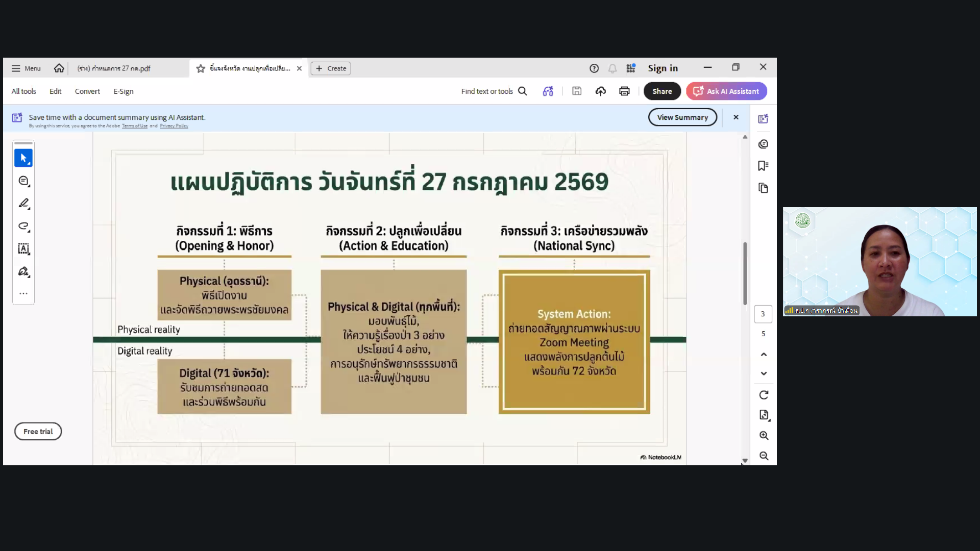Viewport: 980px width, 551px height.
Task: Go to previous page up chevron
Action: point(764,354)
